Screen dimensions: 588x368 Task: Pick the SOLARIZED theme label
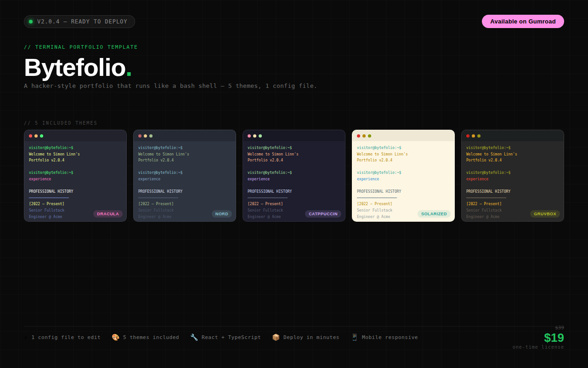point(434,214)
